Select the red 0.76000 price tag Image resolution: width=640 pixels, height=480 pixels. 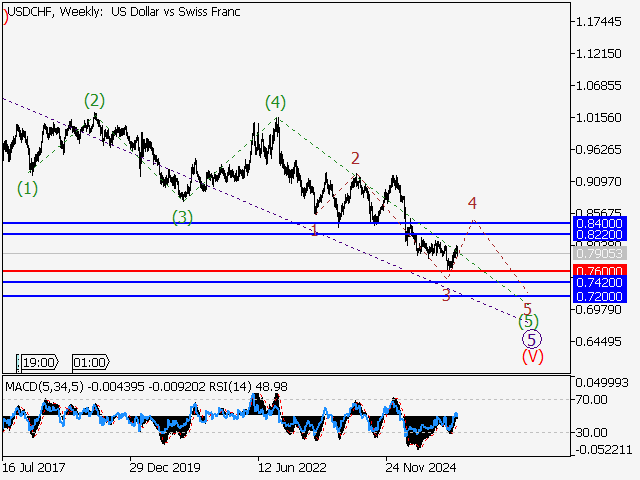tap(599, 271)
